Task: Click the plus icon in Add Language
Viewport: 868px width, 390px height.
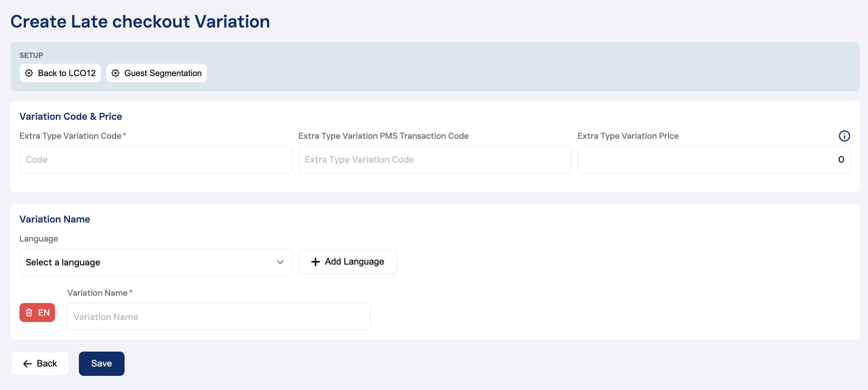Action: tap(315, 262)
